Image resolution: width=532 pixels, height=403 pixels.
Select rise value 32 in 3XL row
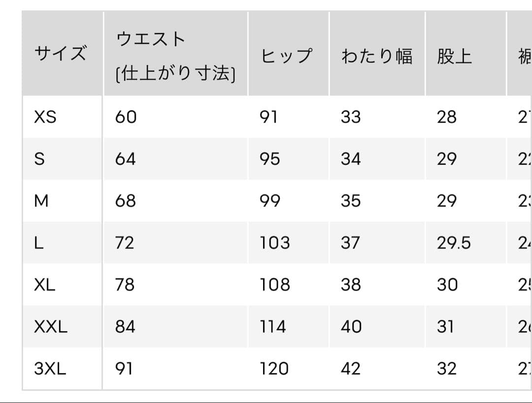[446, 369]
